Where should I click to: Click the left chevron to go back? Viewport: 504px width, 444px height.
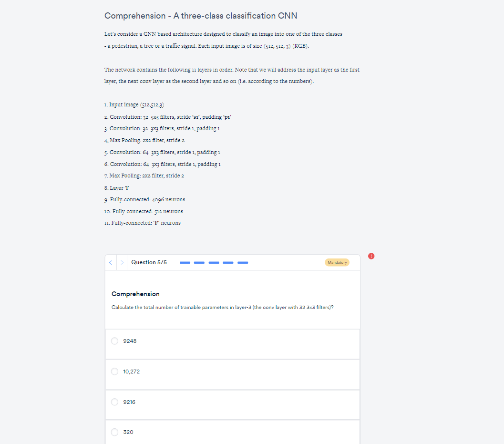pyautogui.click(x=110, y=262)
